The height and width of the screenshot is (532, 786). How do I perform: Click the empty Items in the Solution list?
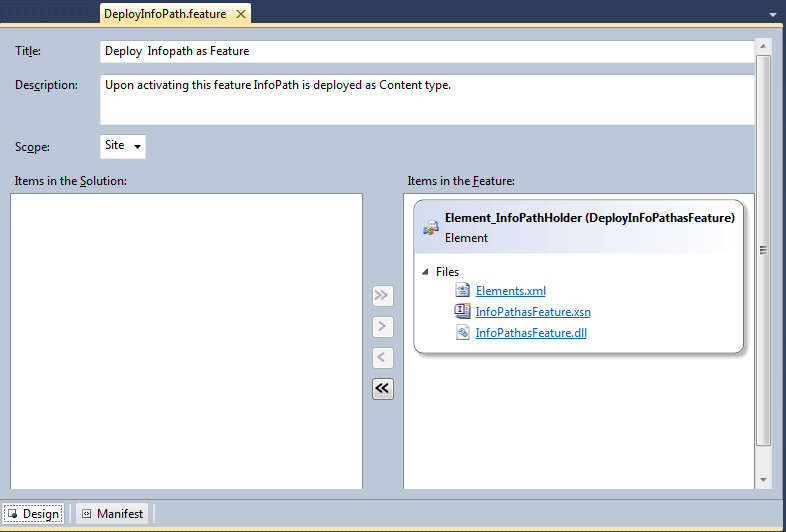tap(186, 341)
